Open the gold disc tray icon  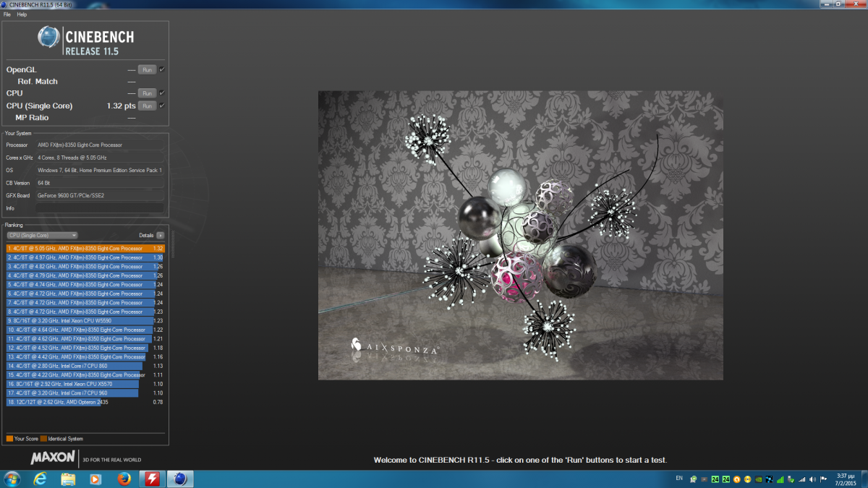[x=747, y=479]
